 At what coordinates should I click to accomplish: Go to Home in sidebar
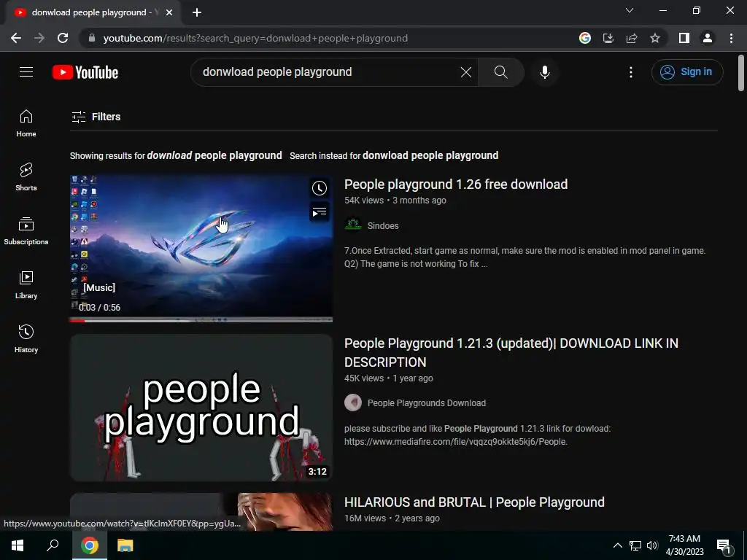point(26,123)
